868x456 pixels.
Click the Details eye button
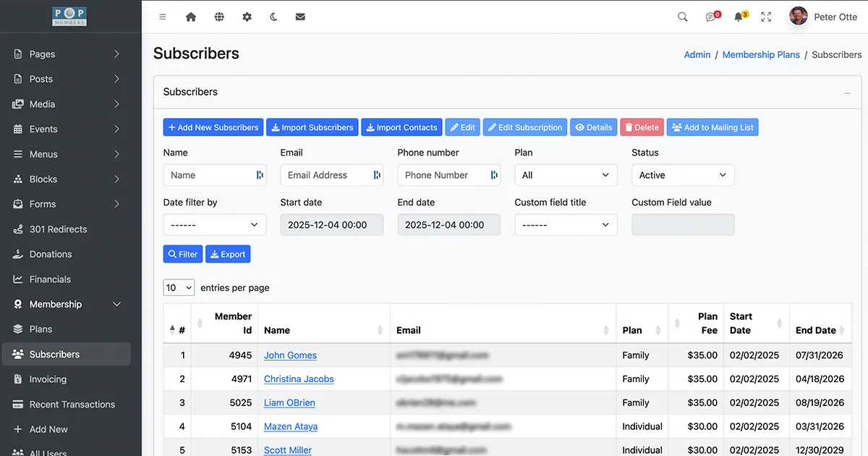click(x=594, y=127)
